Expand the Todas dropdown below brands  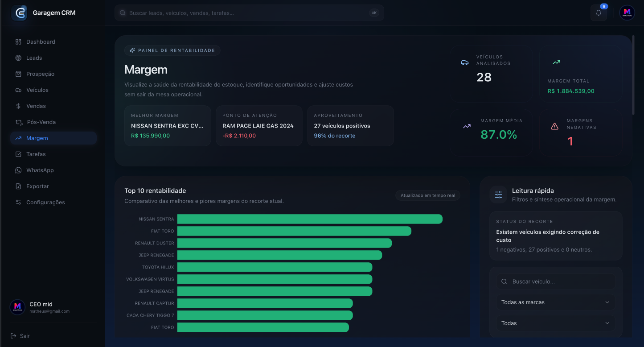point(556,323)
